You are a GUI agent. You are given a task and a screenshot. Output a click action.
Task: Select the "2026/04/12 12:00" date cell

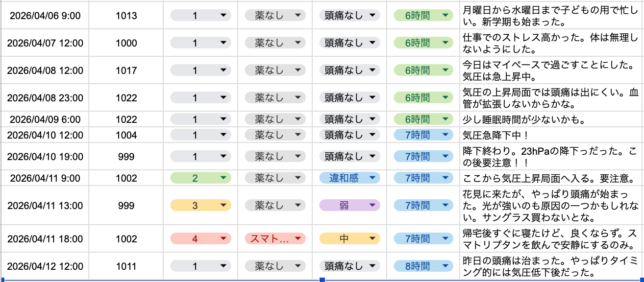[x=45, y=266]
